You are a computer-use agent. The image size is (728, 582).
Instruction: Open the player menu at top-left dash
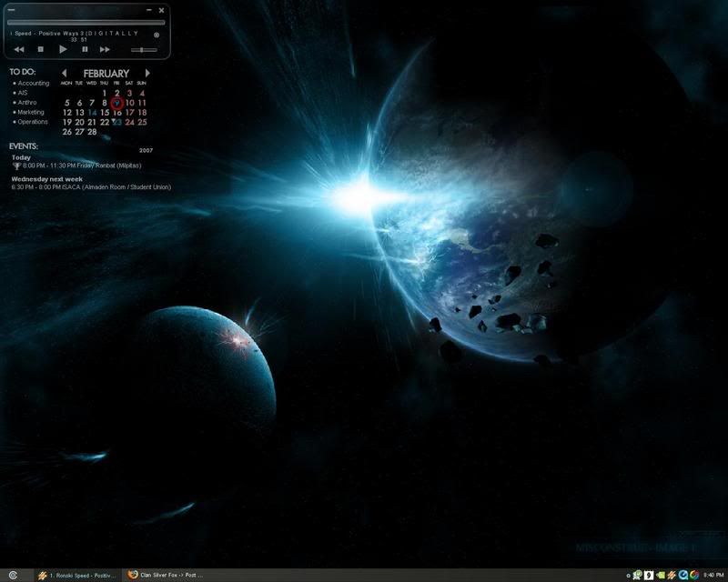coord(11,10)
